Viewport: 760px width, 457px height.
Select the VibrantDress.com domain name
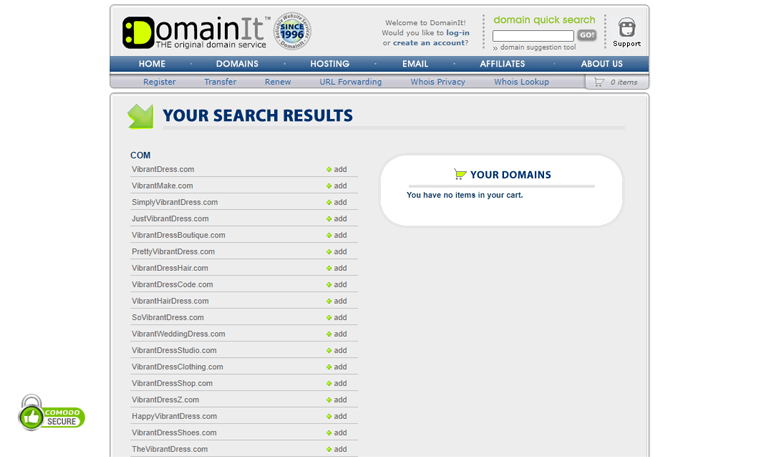[163, 169]
